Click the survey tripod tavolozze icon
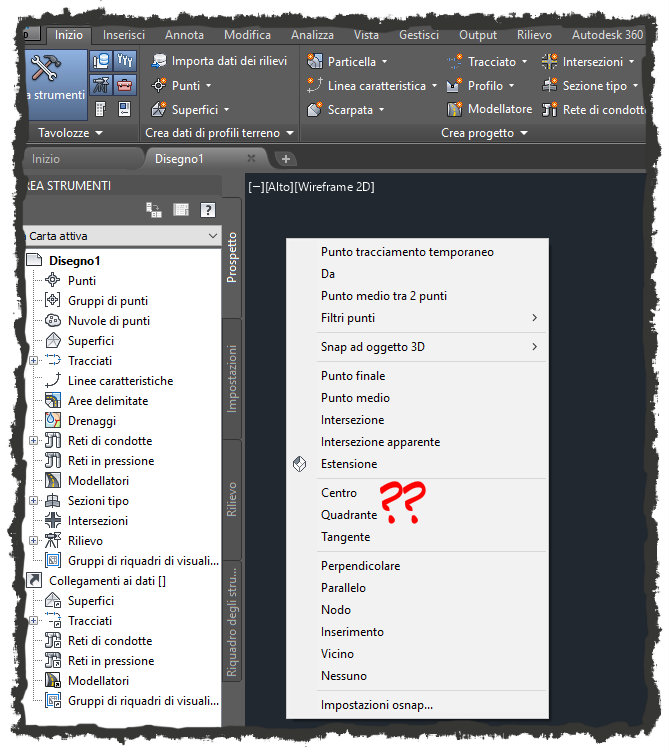Viewport: 669px width, 752px height. pos(101,85)
